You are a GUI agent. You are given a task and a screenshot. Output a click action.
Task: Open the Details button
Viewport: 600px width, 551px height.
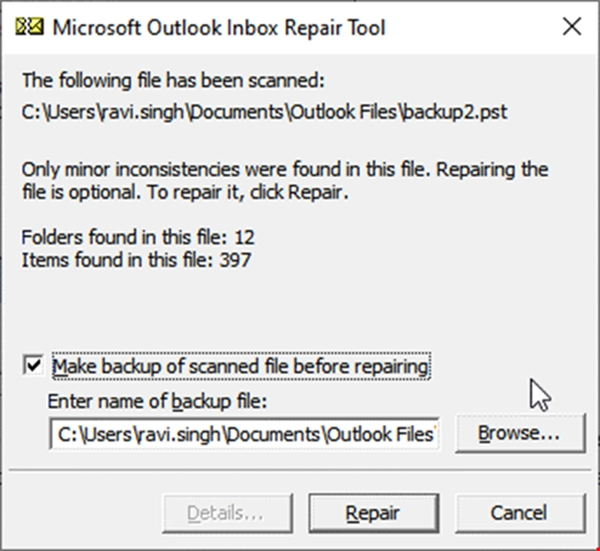coord(225,513)
